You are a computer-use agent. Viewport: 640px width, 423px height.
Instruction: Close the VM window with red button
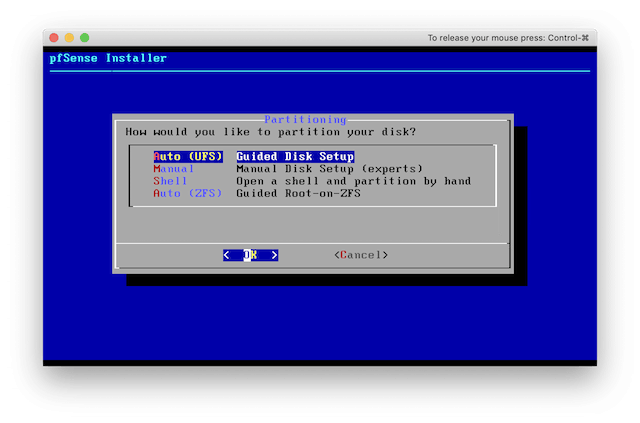[x=54, y=38]
